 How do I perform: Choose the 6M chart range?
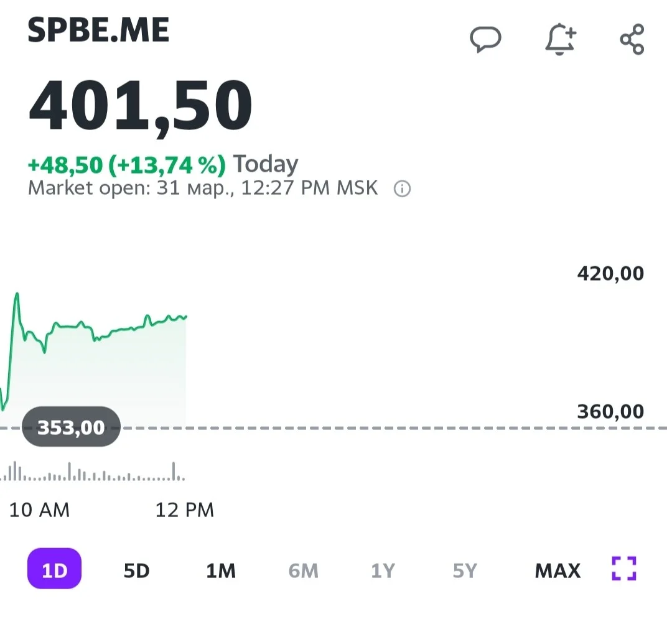[x=304, y=570]
